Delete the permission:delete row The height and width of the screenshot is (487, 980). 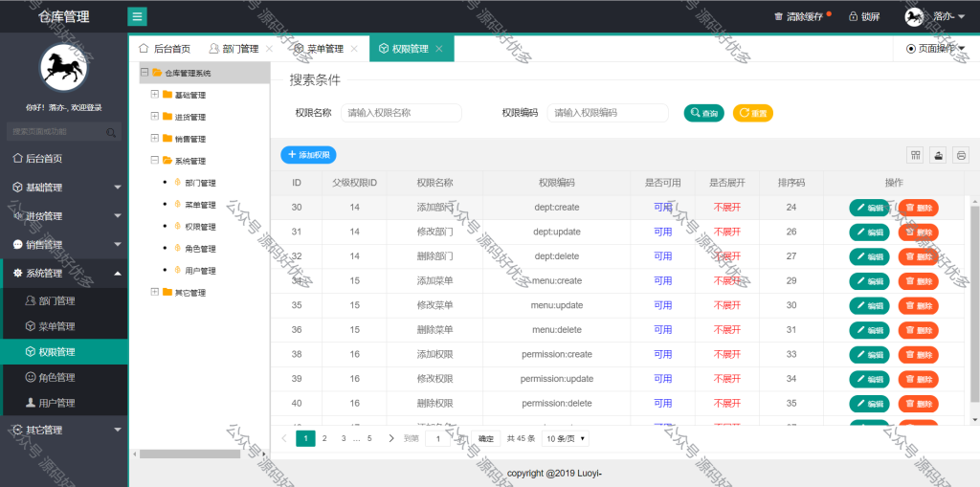(918, 403)
